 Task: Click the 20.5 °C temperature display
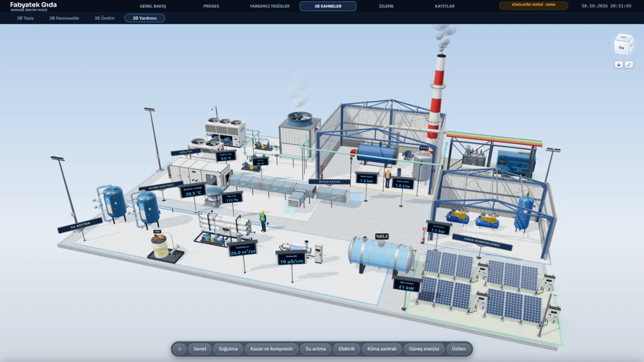[193, 191]
